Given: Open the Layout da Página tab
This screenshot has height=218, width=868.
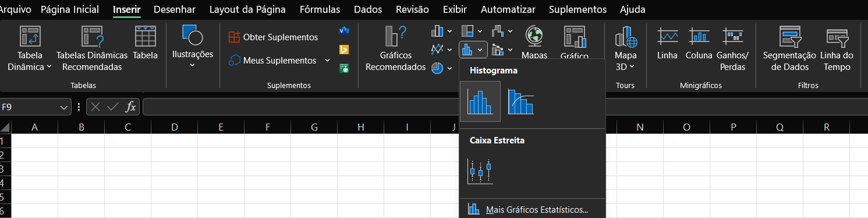Looking at the screenshot, I should [x=247, y=10].
